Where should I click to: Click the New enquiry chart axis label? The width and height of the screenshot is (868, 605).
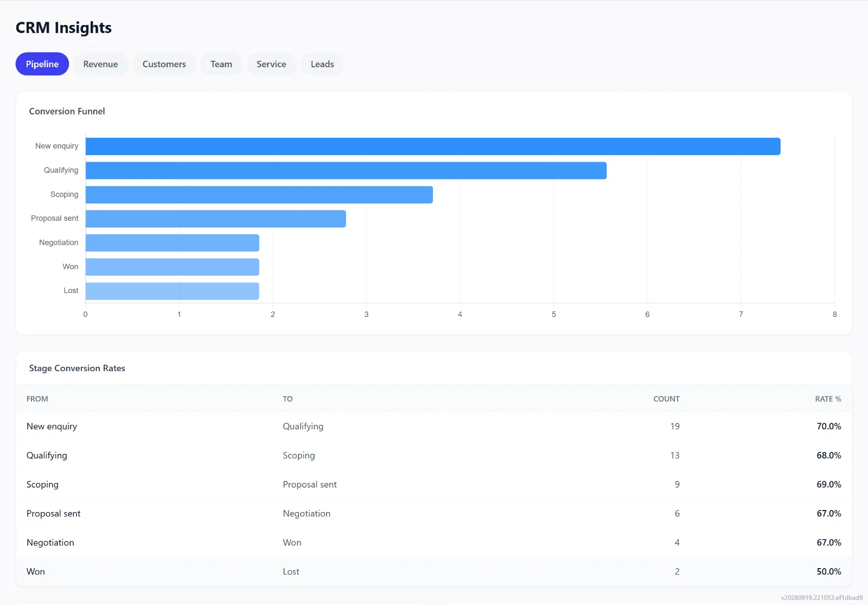[x=57, y=146]
